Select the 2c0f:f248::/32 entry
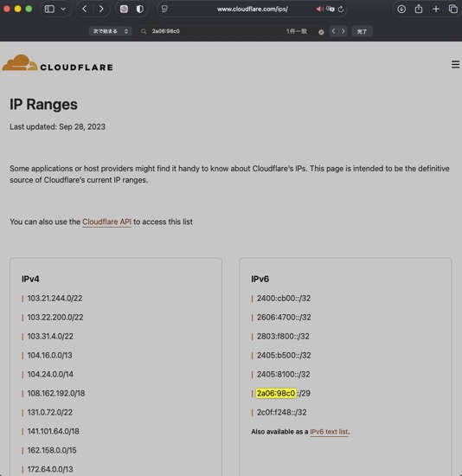 282,413
